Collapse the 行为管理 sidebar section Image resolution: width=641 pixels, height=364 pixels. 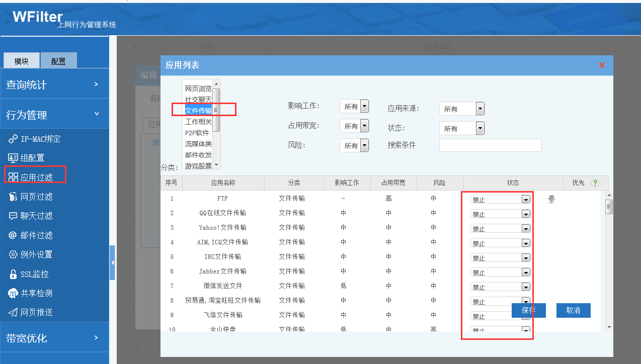point(54,115)
